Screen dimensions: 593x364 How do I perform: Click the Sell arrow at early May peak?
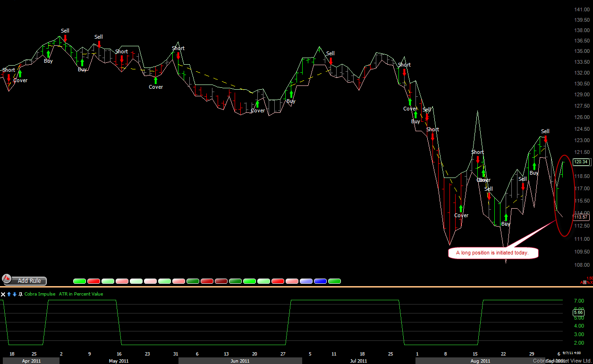pos(65,38)
